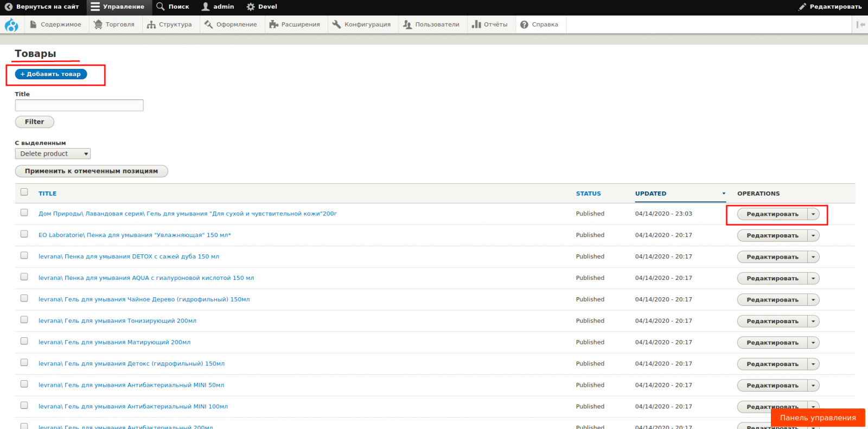Sort table by TITLE column header
The width and height of the screenshot is (868, 429).
(47, 194)
